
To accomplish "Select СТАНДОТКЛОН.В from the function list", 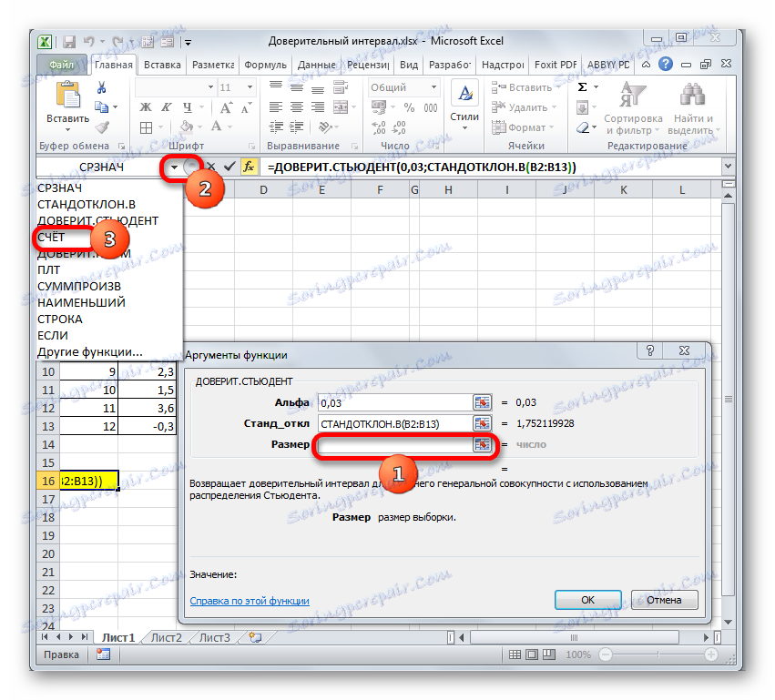I will (87, 205).
